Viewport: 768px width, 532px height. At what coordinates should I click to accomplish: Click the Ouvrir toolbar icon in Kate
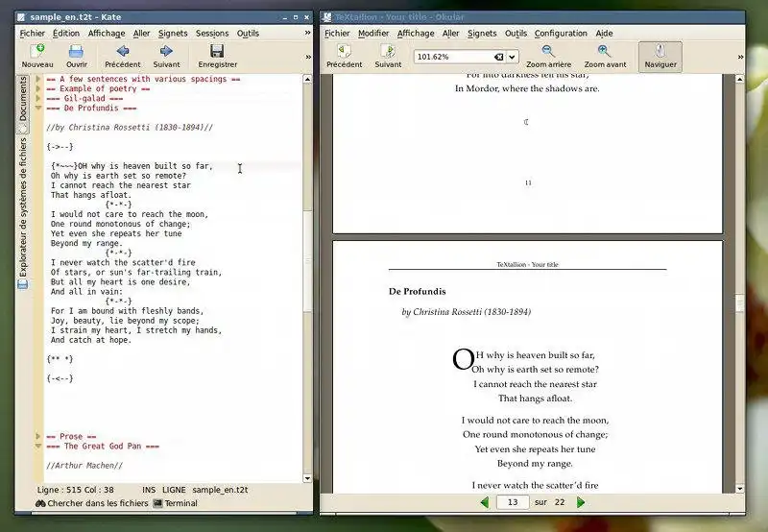pos(76,51)
